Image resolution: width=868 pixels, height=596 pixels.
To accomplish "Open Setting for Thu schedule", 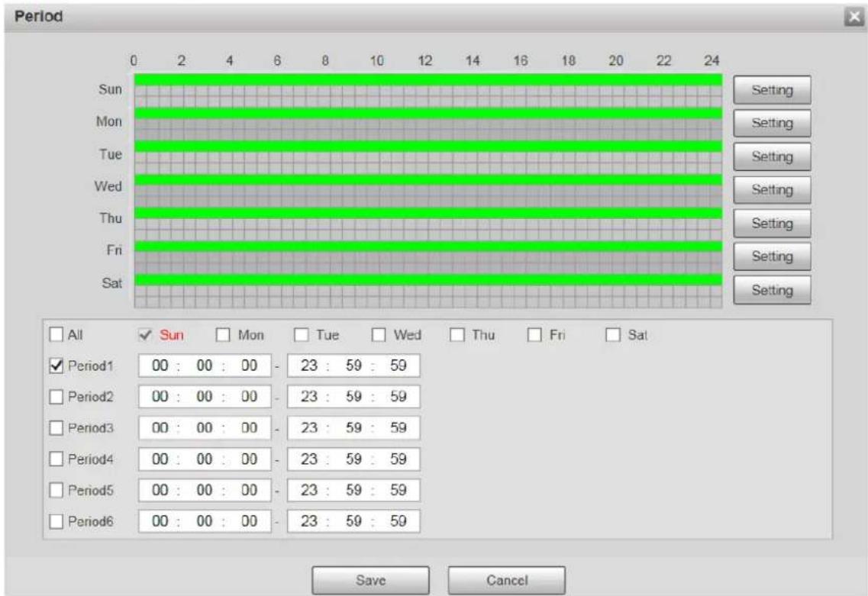I will [x=772, y=223].
